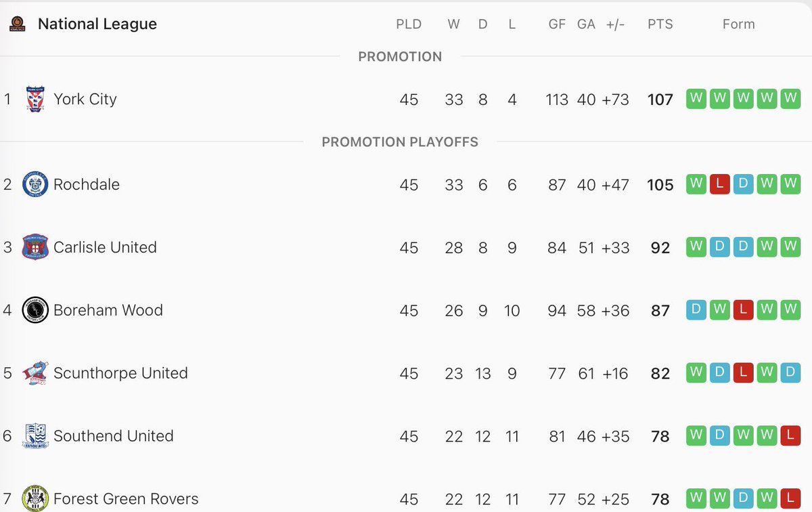Viewport: 812px width, 512px height.
Task: Click the PLD column header
Action: [x=409, y=24]
